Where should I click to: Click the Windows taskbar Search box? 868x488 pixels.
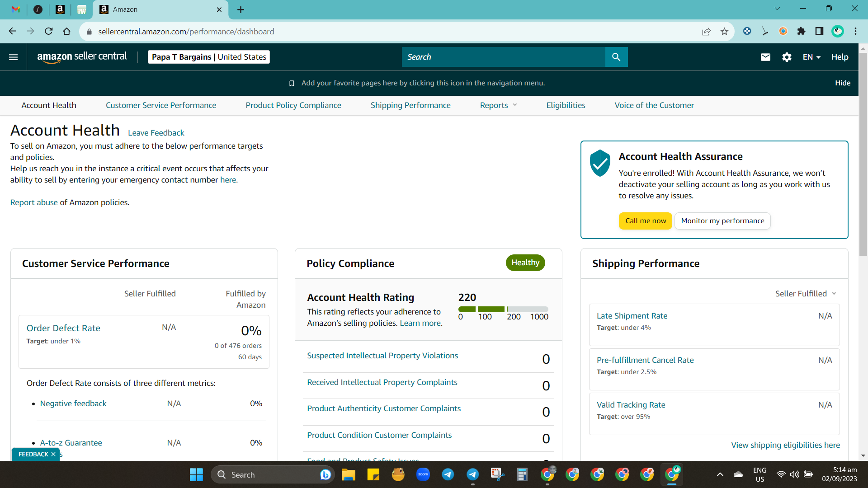(273, 474)
